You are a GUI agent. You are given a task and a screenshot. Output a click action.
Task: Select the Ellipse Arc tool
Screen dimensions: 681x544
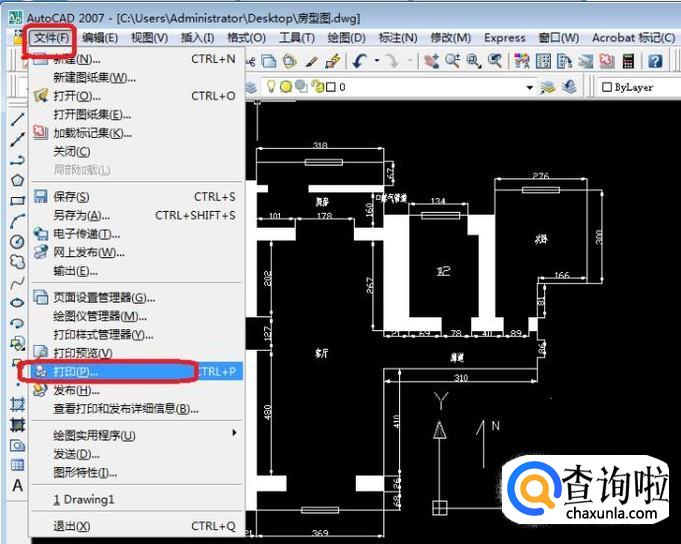pyautogui.click(x=17, y=323)
